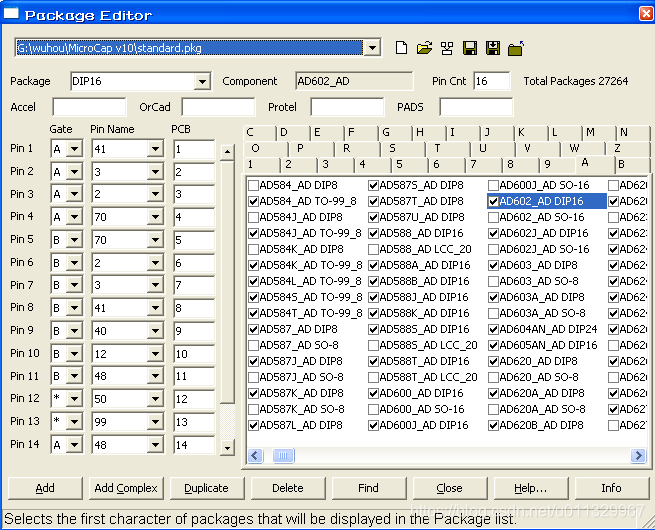Click the New package file icon

click(x=401, y=48)
